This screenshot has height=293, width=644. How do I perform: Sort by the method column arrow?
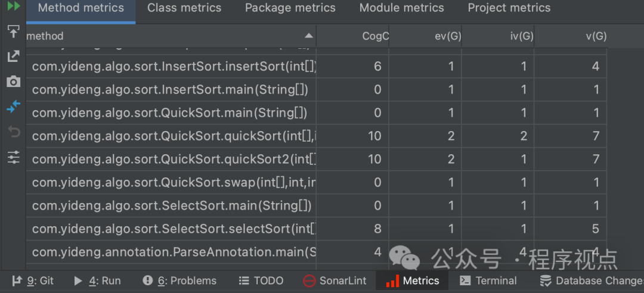coord(308,36)
